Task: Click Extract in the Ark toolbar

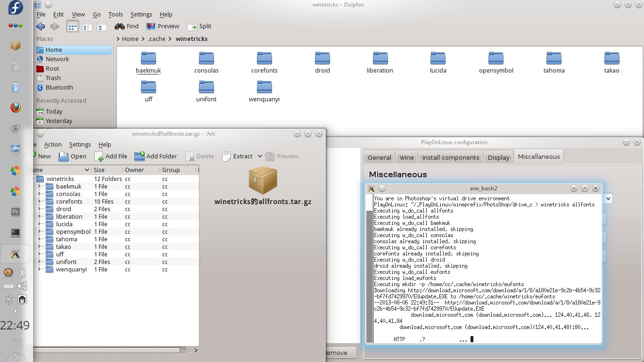Action: point(237,156)
